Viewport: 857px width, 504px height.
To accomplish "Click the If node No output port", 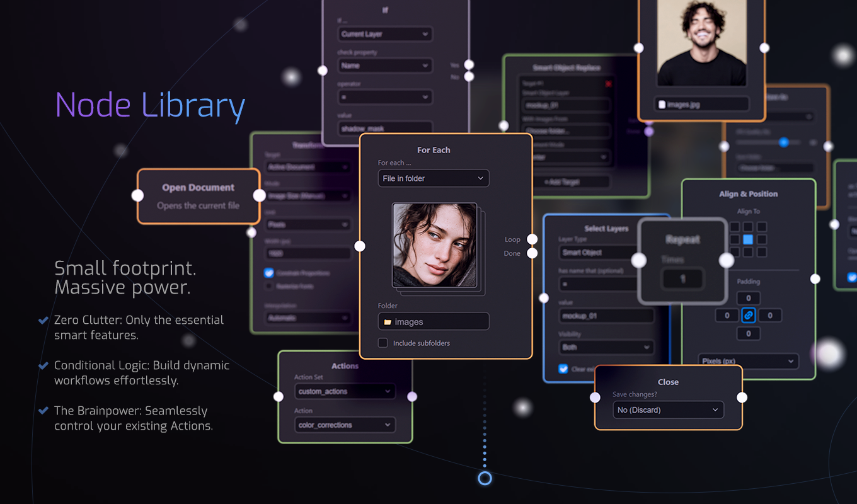I will 469,76.
